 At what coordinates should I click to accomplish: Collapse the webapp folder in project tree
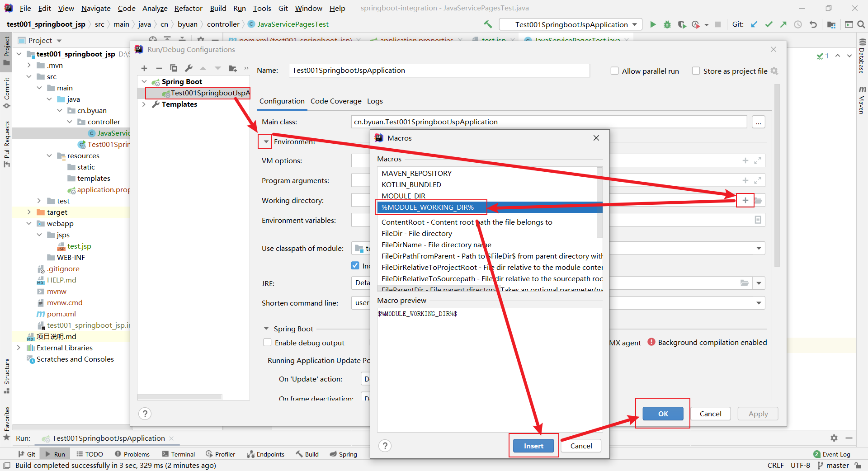(29, 223)
